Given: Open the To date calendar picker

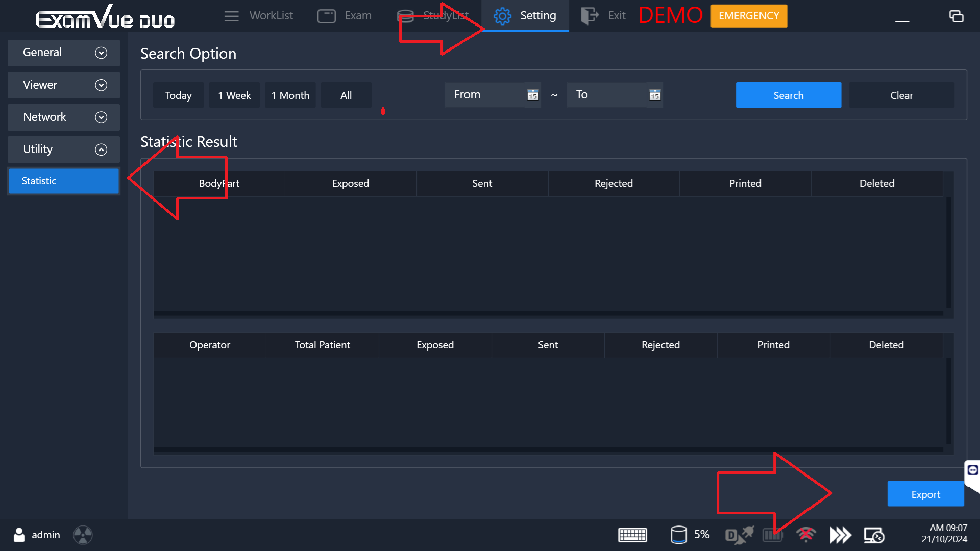Looking at the screenshot, I should point(655,95).
